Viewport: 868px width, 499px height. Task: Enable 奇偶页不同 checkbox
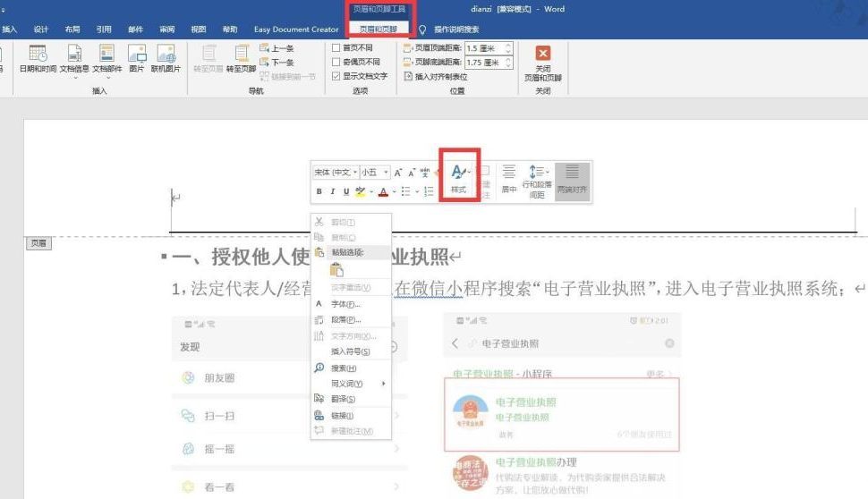click(336, 62)
